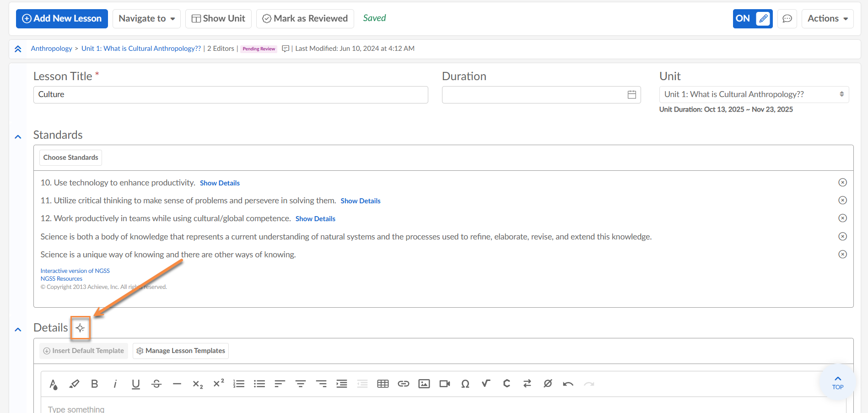Click the insert video icon
This screenshot has height=413, width=868.
(x=445, y=384)
